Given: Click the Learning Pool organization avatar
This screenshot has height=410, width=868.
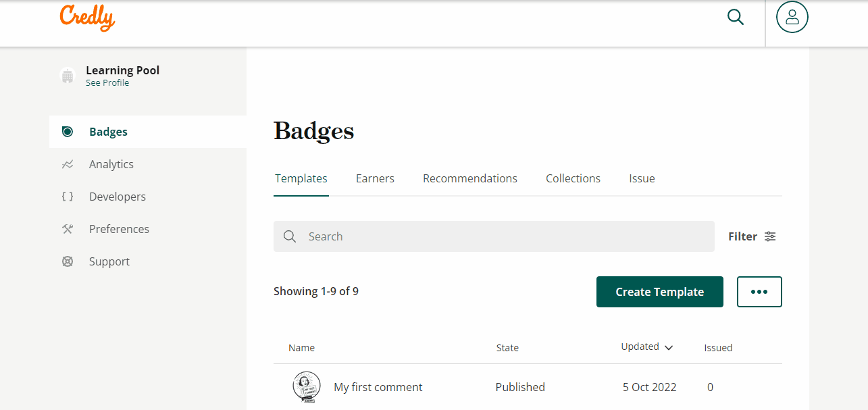Looking at the screenshot, I should (67, 75).
